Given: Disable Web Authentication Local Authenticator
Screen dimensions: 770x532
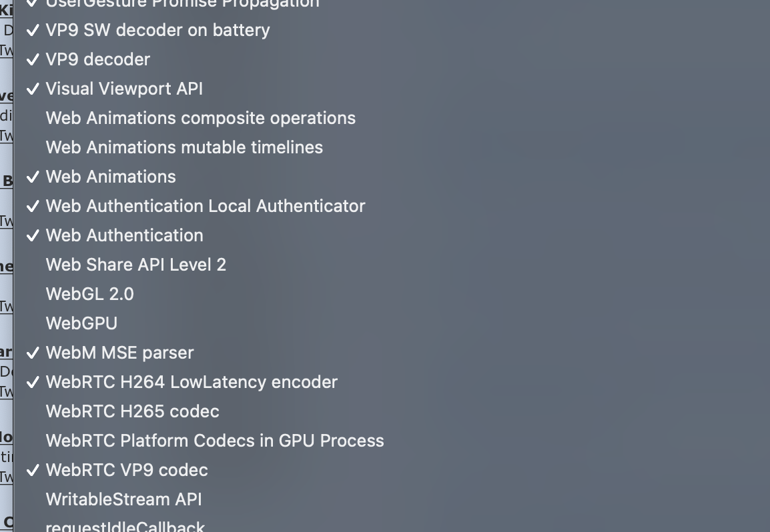Looking at the screenshot, I should click(206, 206).
